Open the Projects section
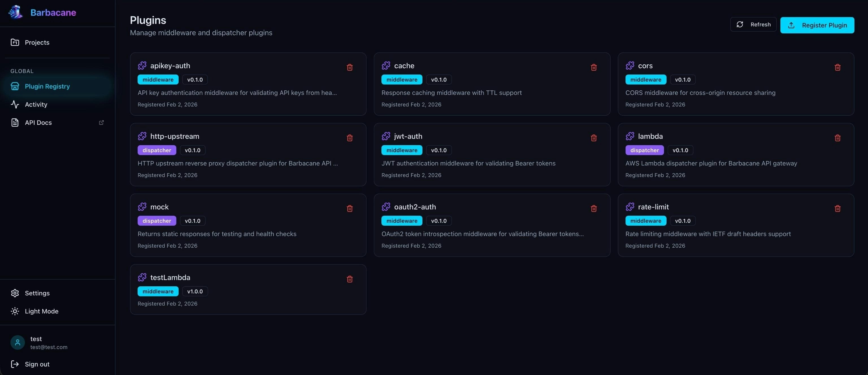Image resolution: width=868 pixels, height=375 pixels. click(x=37, y=42)
